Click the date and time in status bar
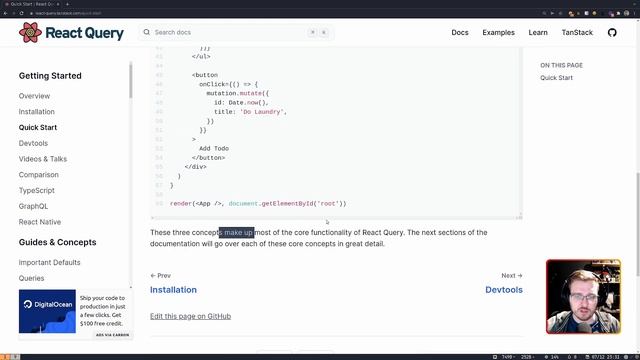The height and width of the screenshot is (360, 640). [606, 357]
